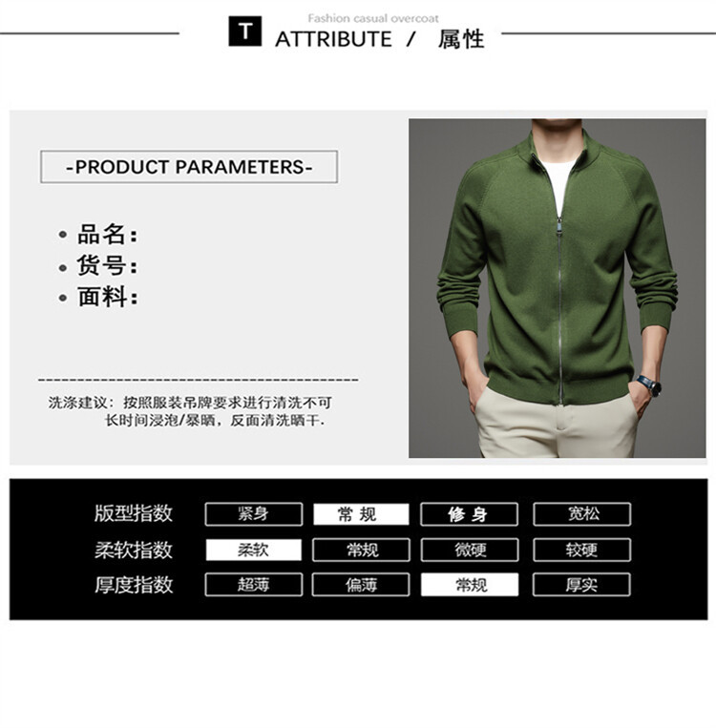The image size is (716, 728).
Task: Pick the 厚实 thickness option
Action: click(x=581, y=585)
